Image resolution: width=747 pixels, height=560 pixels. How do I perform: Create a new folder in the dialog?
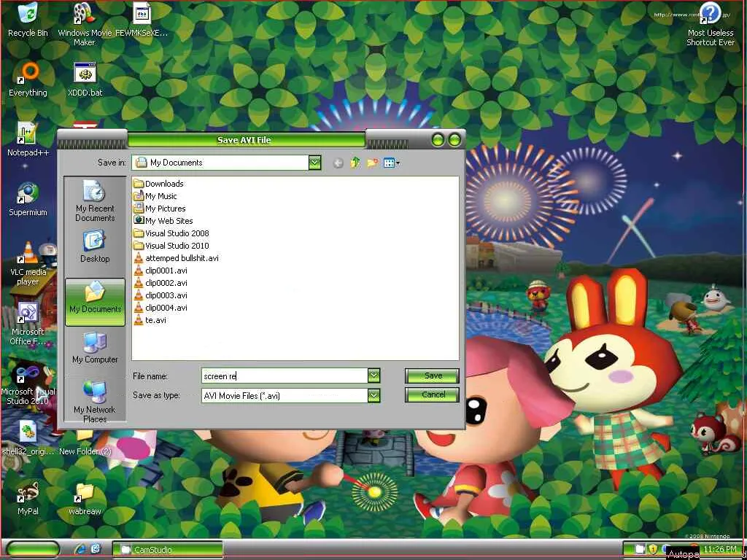click(372, 163)
